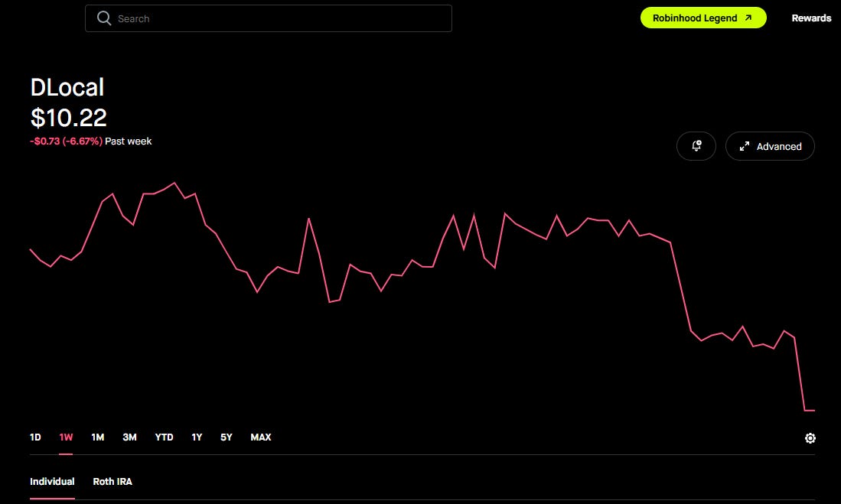The image size is (841, 504).
Task: Select the 5Y time range
Action: click(227, 437)
